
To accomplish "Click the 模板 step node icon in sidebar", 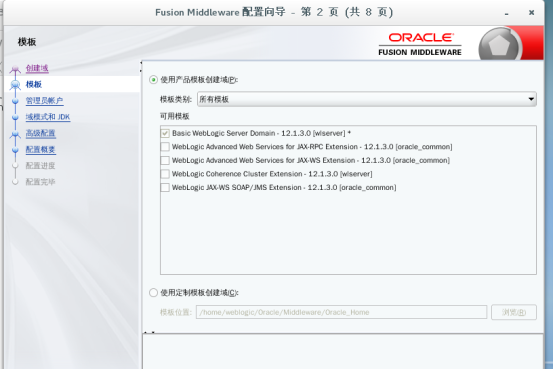I will (15, 85).
